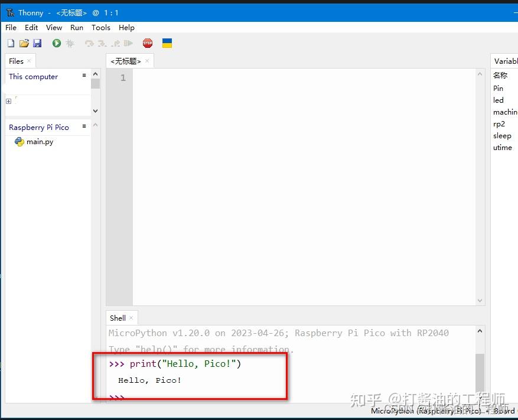Screen dimensions: 518x420
Task: Stop/Restart the backend using the stop sign icon
Action: (x=147, y=43)
